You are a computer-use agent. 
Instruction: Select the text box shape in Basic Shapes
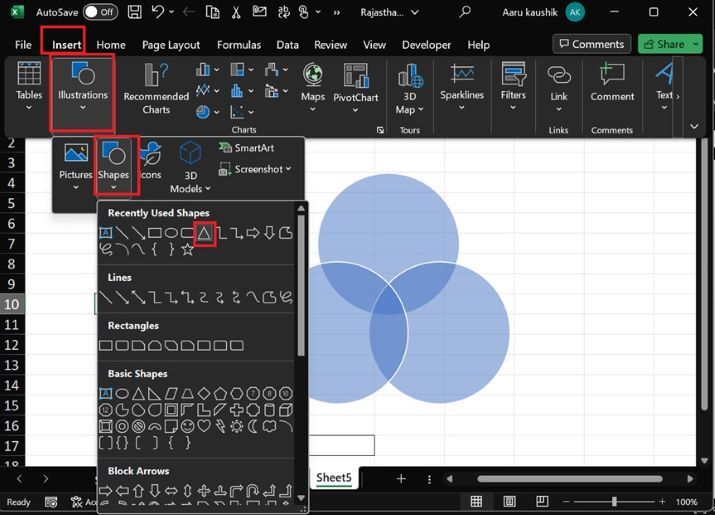click(105, 393)
